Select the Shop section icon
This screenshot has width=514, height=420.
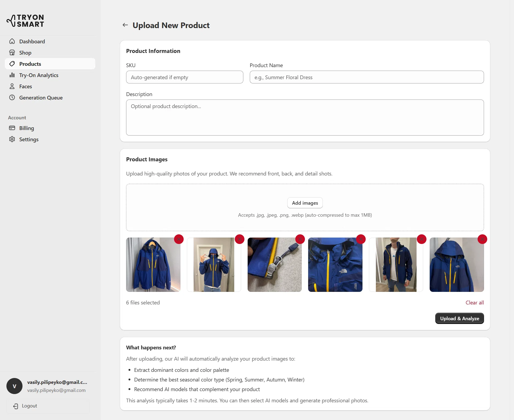12,52
